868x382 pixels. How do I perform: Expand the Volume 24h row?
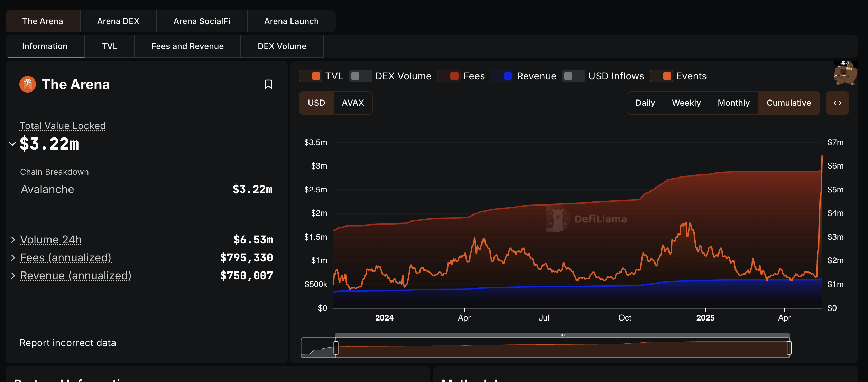pos(13,240)
